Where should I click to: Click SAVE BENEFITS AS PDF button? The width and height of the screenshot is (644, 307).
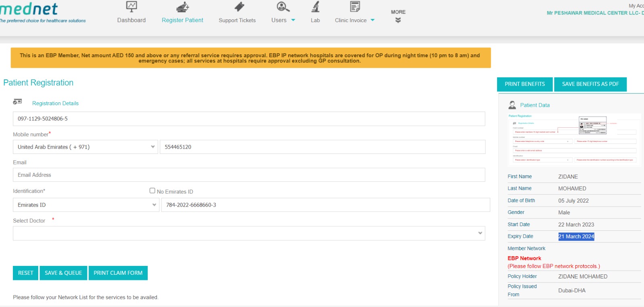(x=590, y=84)
